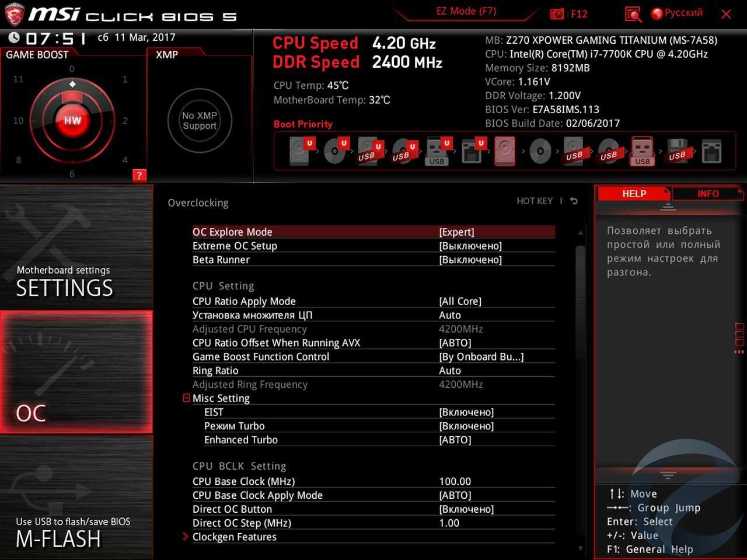Toggle Direct OC Button setting
Image resolution: width=747 pixels, height=560 pixels.
(x=373, y=509)
